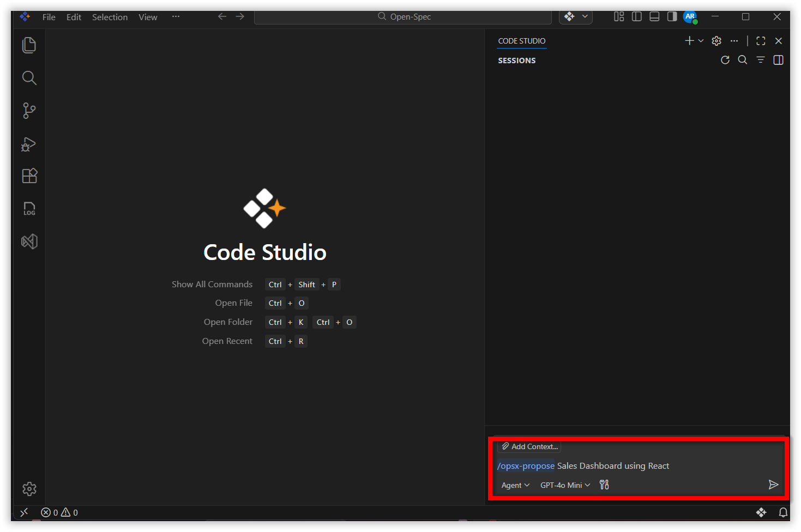801x532 pixels.
Task: Click the SESSIONS header
Action: (517, 61)
